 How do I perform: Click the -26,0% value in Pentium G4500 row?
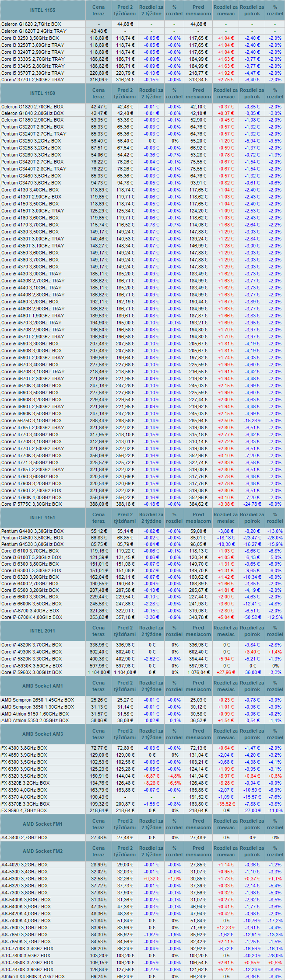pyautogui.click(x=276, y=538)
